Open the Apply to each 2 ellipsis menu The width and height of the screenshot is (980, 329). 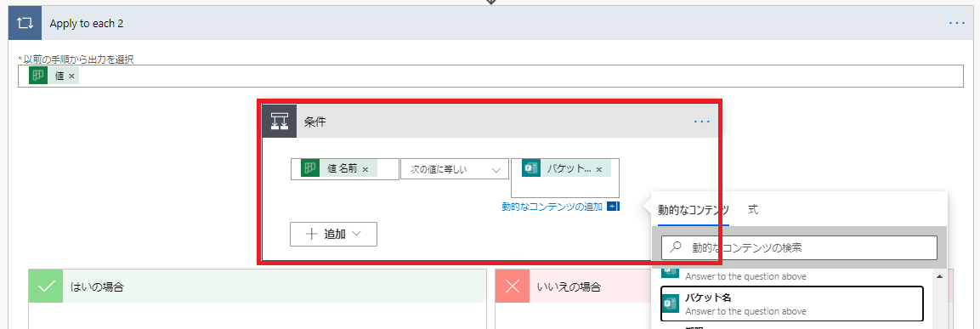(x=957, y=23)
